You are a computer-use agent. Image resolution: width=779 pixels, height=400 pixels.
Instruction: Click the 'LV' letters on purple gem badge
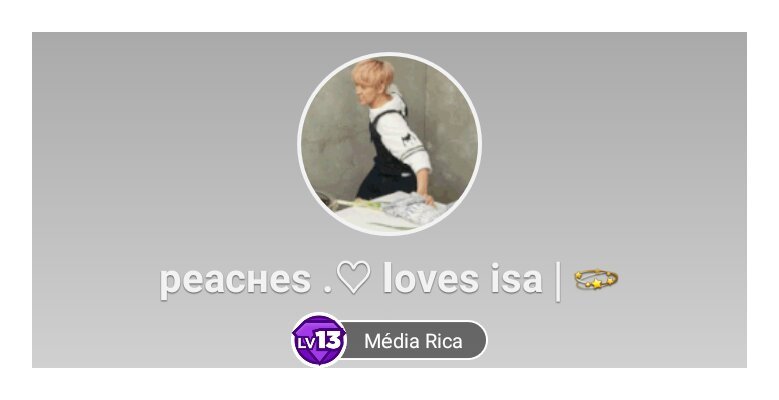coord(306,342)
